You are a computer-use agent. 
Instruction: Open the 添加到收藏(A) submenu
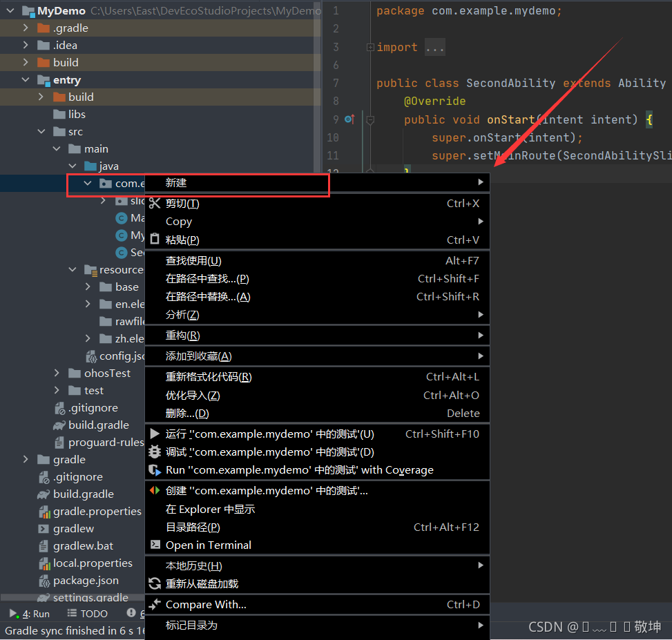tap(317, 356)
